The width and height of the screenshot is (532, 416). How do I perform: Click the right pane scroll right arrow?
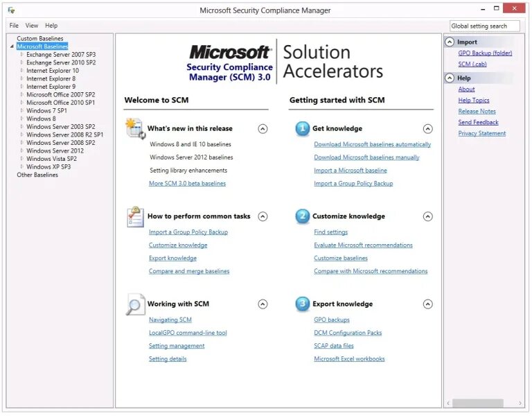tap(520, 403)
